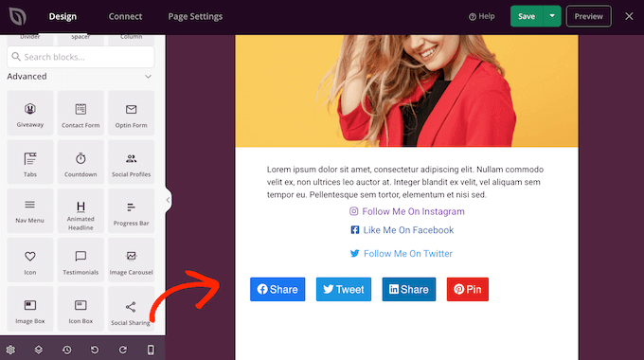The height and width of the screenshot is (360, 644).
Task: Click Follow Me On Twitter link
Action: tap(402, 254)
